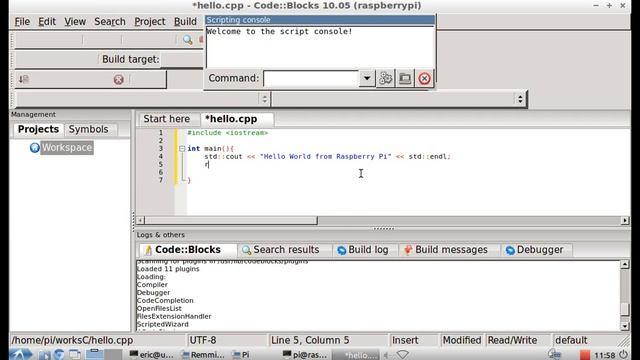This screenshot has height=360, width=640.
Task: Click the #include <iostream> code line
Action: coord(228,133)
